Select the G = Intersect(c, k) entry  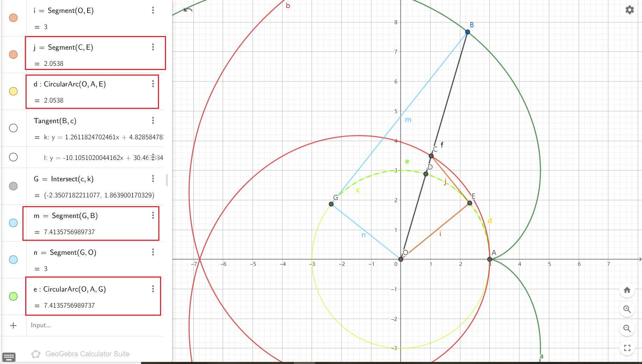[88, 179]
